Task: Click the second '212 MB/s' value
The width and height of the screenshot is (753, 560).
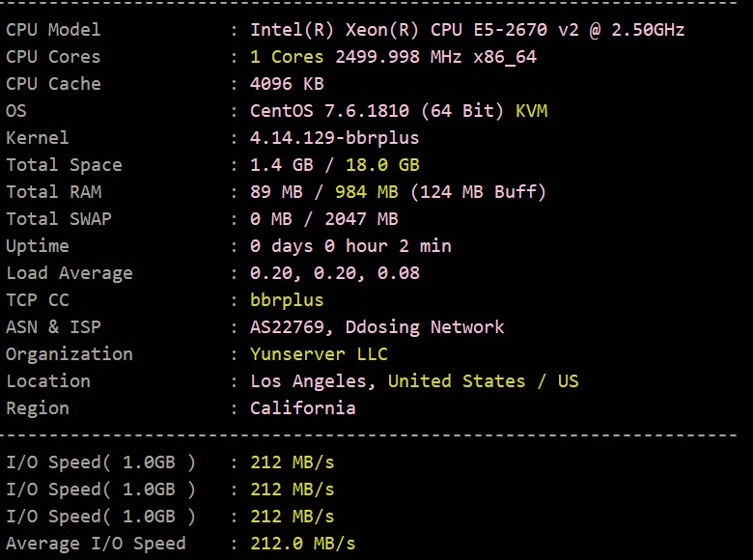Action: 292,490
